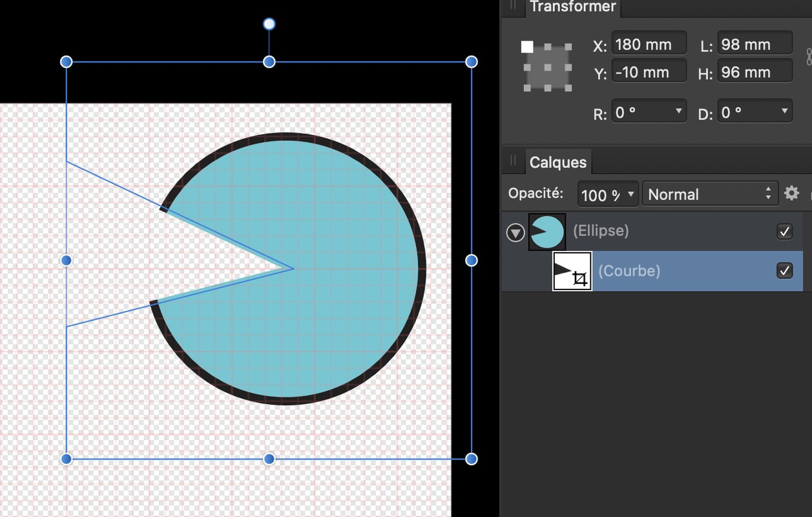Click the bottom-right selection handle

coord(472,459)
